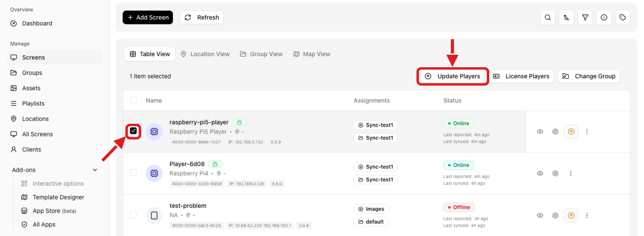Viewport: 644px width, 236px height.
Task: Open Playlists in the sidebar
Action: (54, 103)
